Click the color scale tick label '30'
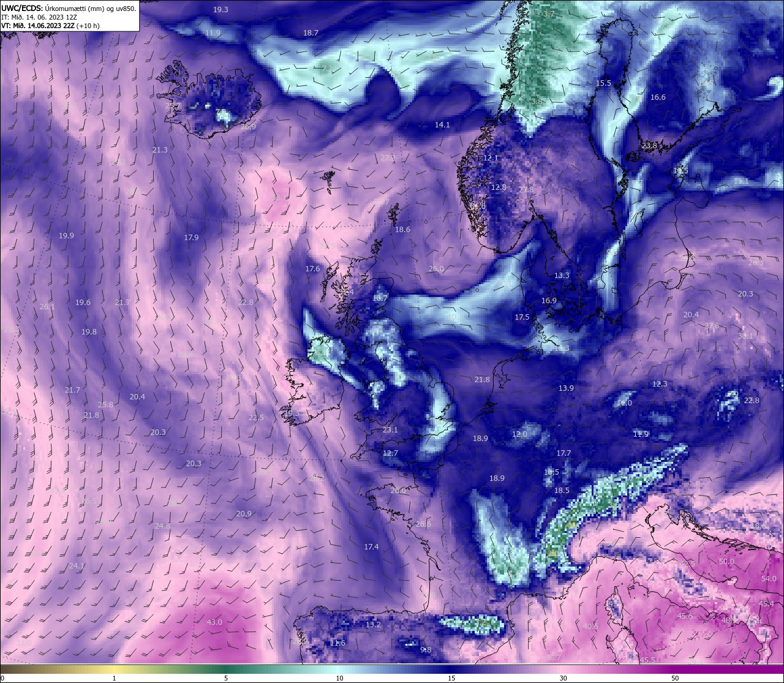This screenshot has width=784, height=683. (x=563, y=678)
